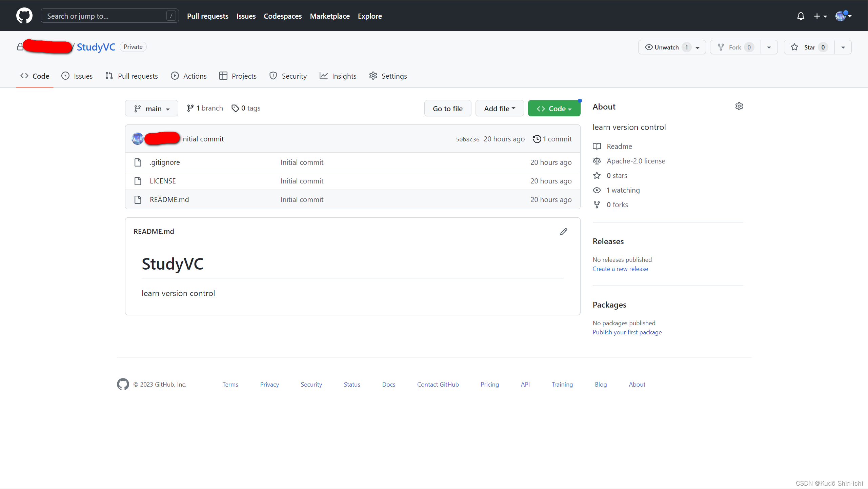Open commit hash 50b8c36
This screenshot has width=868, height=489.
click(x=467, y=139)
